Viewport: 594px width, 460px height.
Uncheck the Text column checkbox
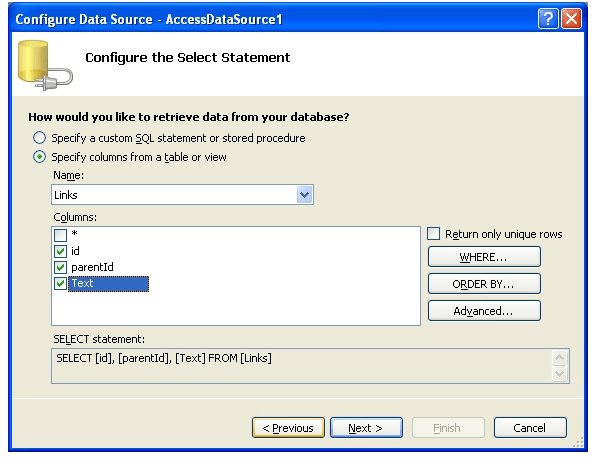click(x=60, y=283)
